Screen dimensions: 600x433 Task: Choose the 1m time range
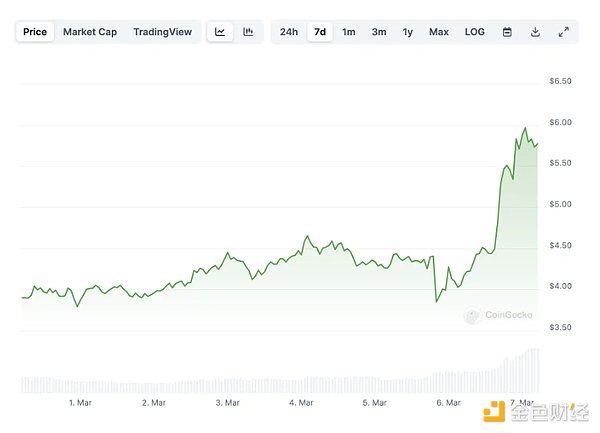[349, 32]
